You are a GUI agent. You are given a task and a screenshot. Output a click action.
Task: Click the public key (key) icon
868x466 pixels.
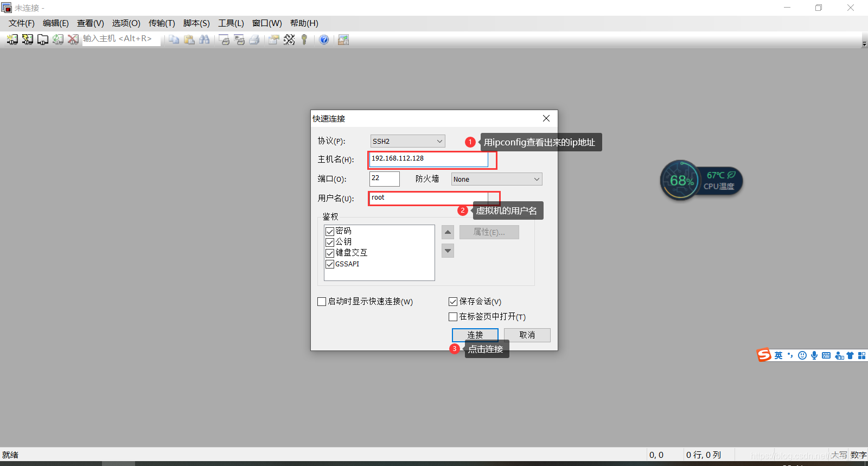[304, 40]
